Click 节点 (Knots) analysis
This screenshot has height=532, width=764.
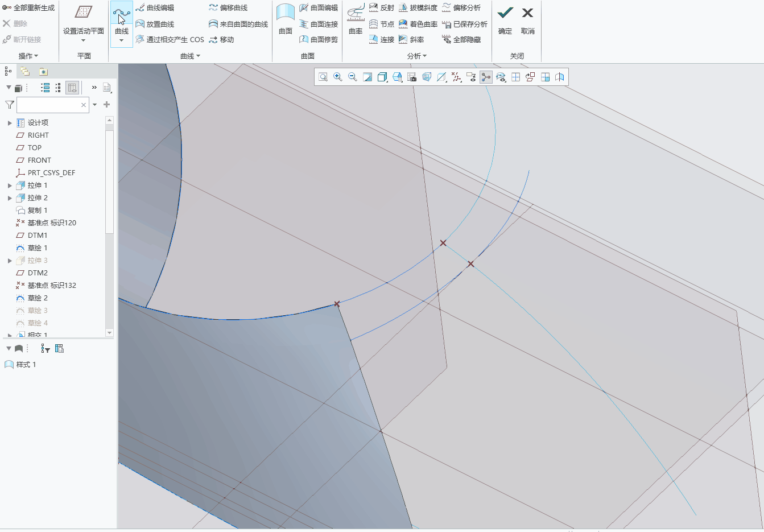tap(382, 24)
